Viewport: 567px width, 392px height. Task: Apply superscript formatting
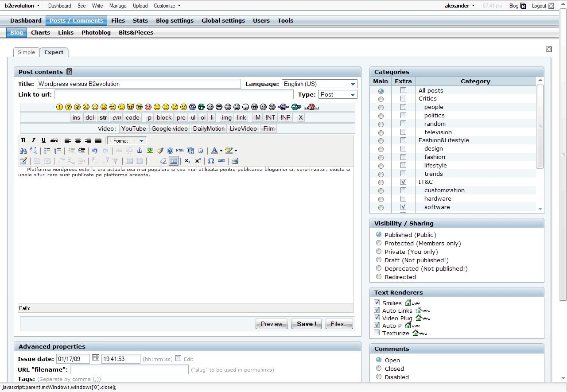click(x=198, y=161)
